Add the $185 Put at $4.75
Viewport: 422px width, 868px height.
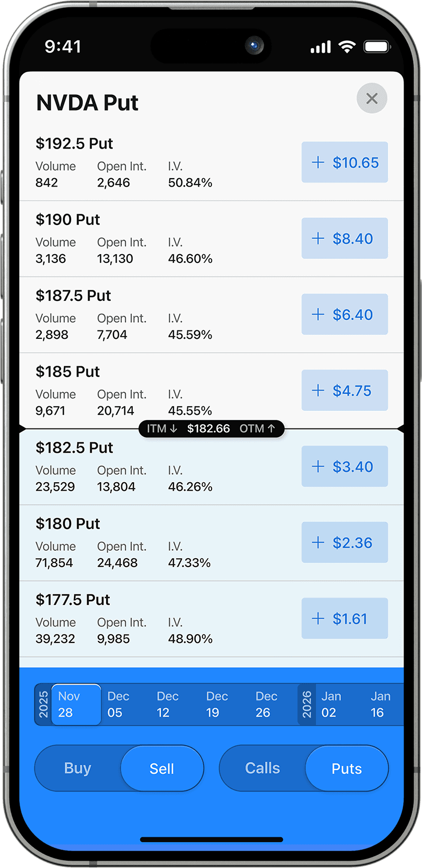click(344, 391)
